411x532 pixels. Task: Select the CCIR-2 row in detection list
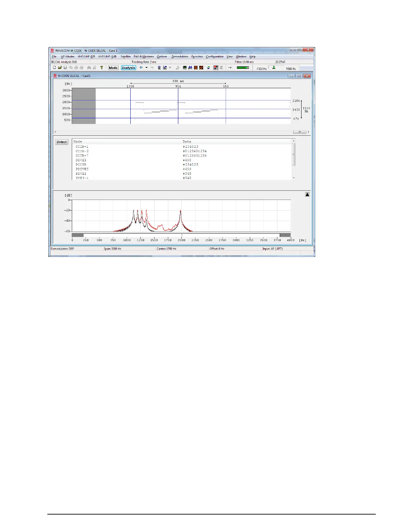[x=182, y=151]
